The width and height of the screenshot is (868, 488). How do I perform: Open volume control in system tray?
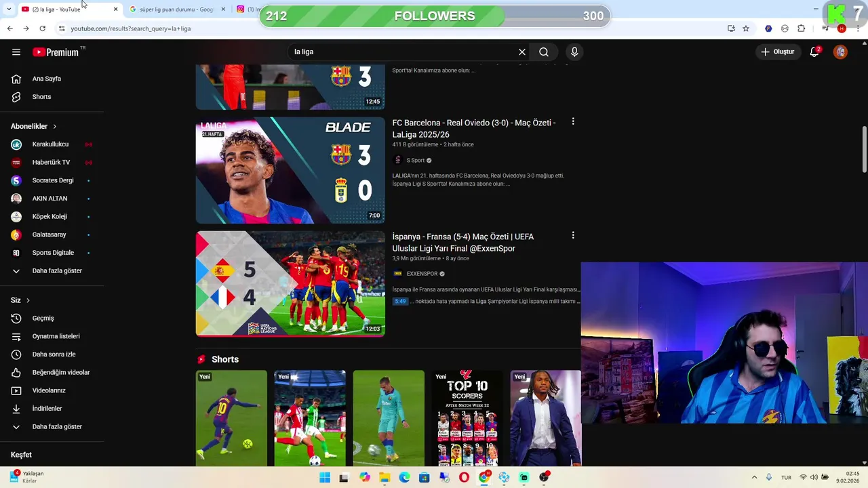click(x=814, y=477)
